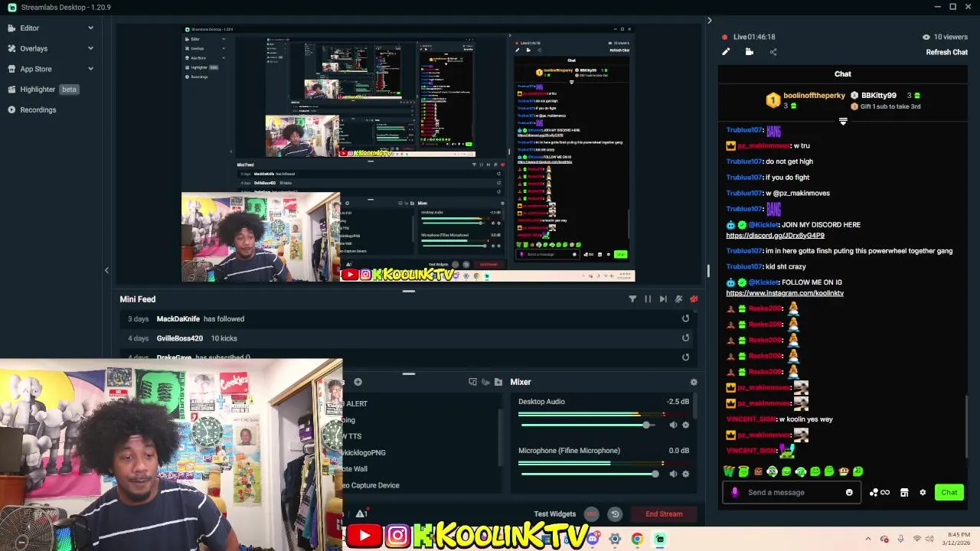Screen dimensions: 980x551
Task: Collapse the chat leaderboard arrow
Action: [x=843, y=121]
